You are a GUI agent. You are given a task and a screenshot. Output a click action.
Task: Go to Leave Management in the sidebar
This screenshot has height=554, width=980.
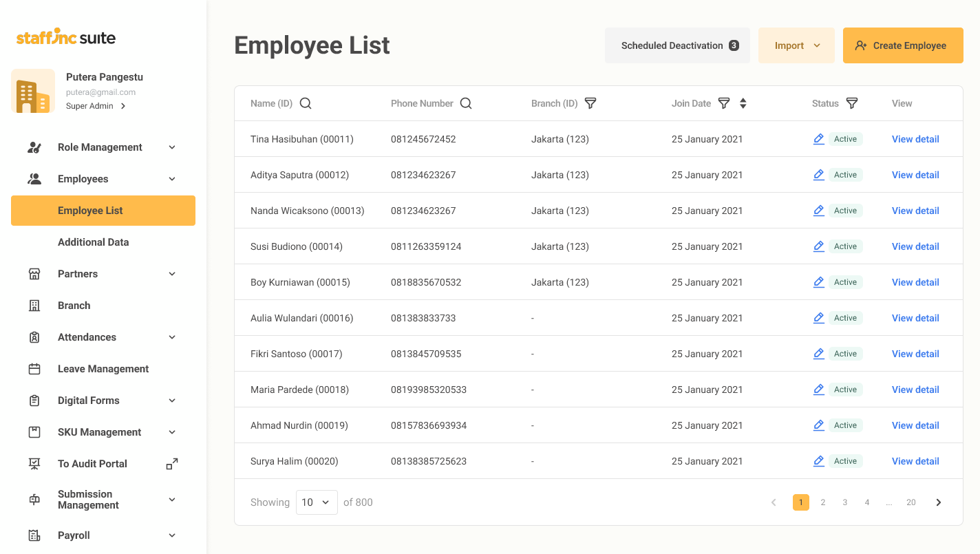coord(103,369)
